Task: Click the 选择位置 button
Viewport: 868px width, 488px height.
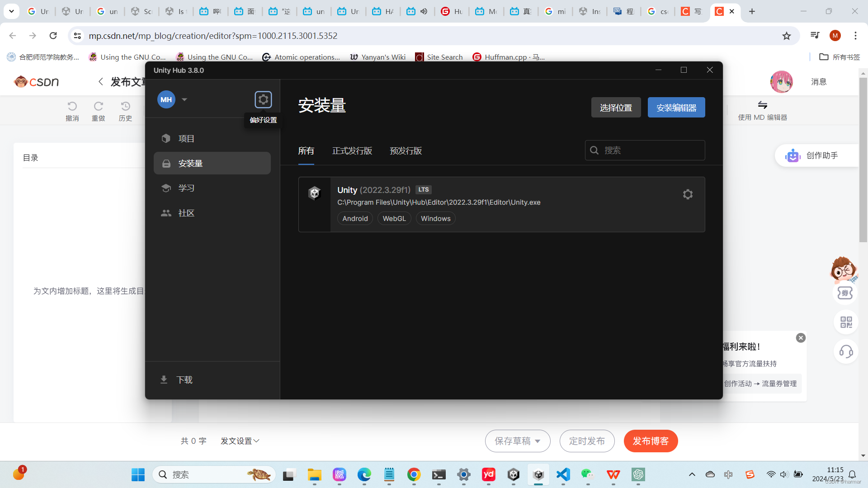Action: click(616, 108)
